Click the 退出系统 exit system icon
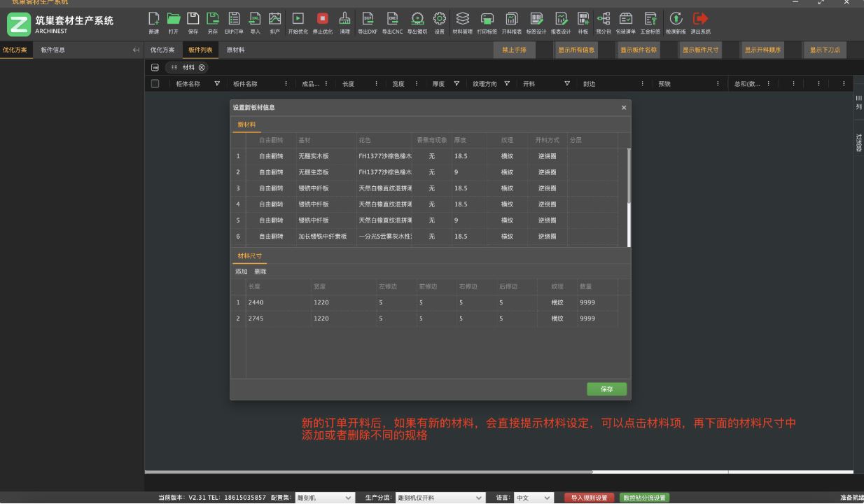This screenshot has height=504, width=864. pyautogui.click(x=699, y=20)
